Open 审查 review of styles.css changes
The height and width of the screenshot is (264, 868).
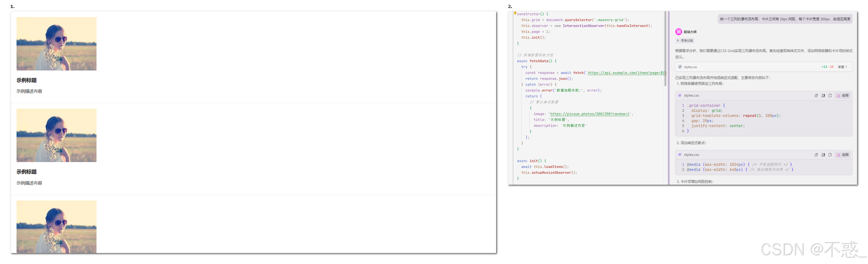pyautogui.click(x=842, y=67)
